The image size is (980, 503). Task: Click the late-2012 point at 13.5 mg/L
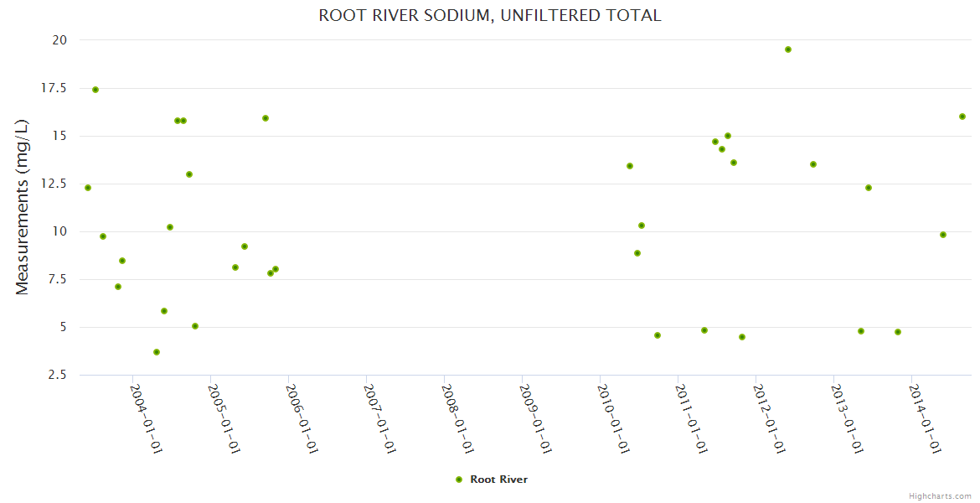click(x=813, y=164)
